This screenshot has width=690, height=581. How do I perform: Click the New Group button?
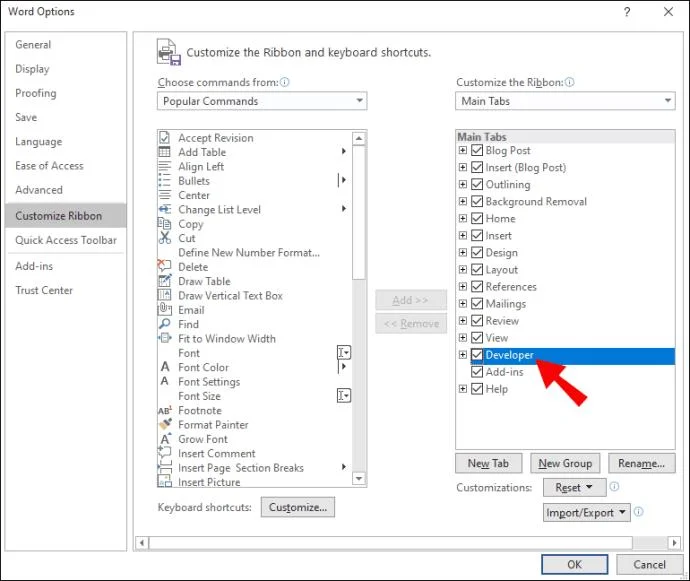click(565, 463)
